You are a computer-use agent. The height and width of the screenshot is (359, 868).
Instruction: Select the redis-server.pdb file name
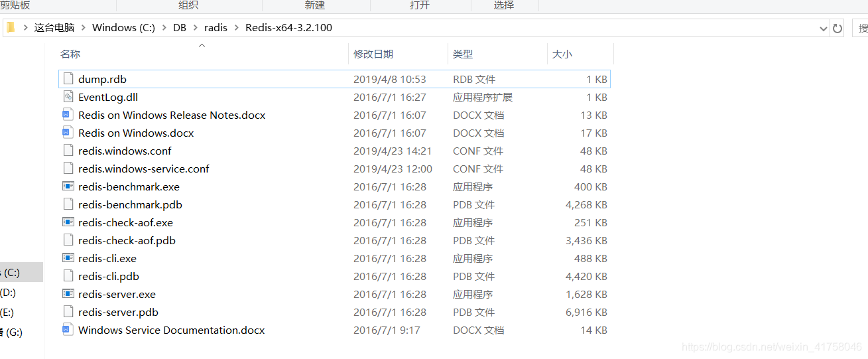click(x=118, y=312)
